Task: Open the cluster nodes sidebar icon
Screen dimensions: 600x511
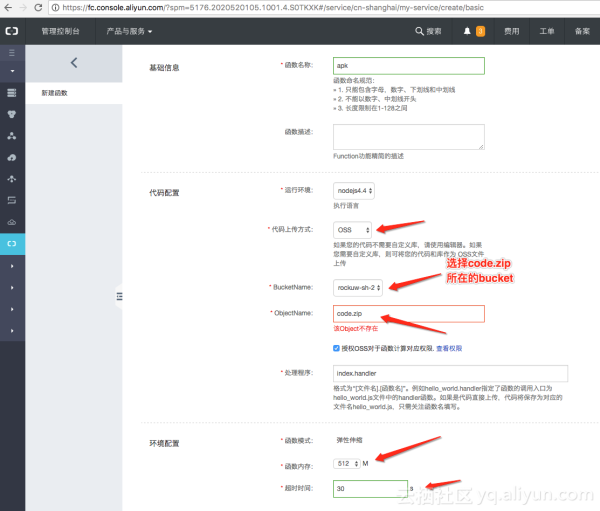Action: click(x=12, y=136)
